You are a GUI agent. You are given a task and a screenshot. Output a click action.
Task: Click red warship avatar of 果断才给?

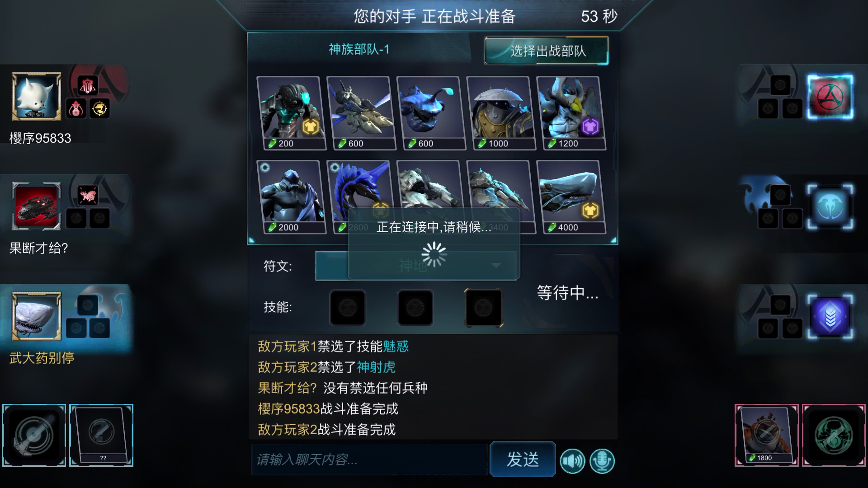[36, 206]
